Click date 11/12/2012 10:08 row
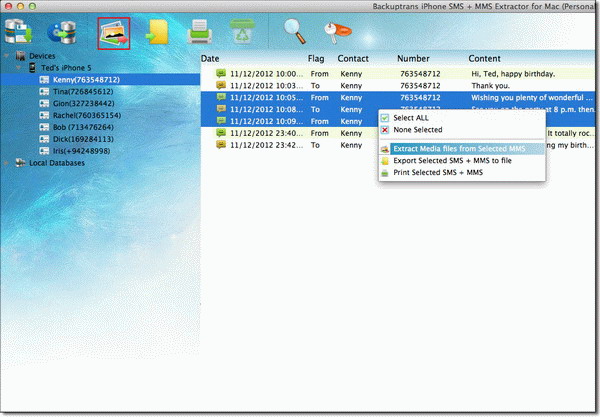The width and height of the screenshot is (600, 417). pyautogui.click(x=266, y=109)
